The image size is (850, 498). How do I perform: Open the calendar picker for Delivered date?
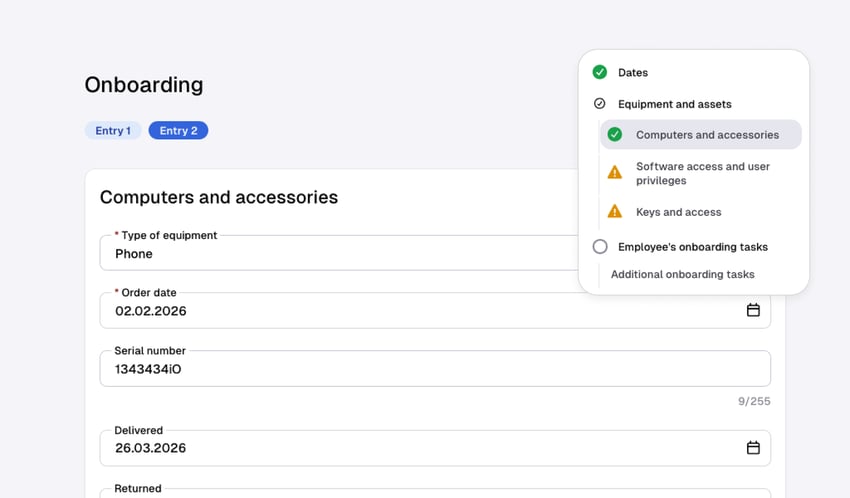pos(753,447)
